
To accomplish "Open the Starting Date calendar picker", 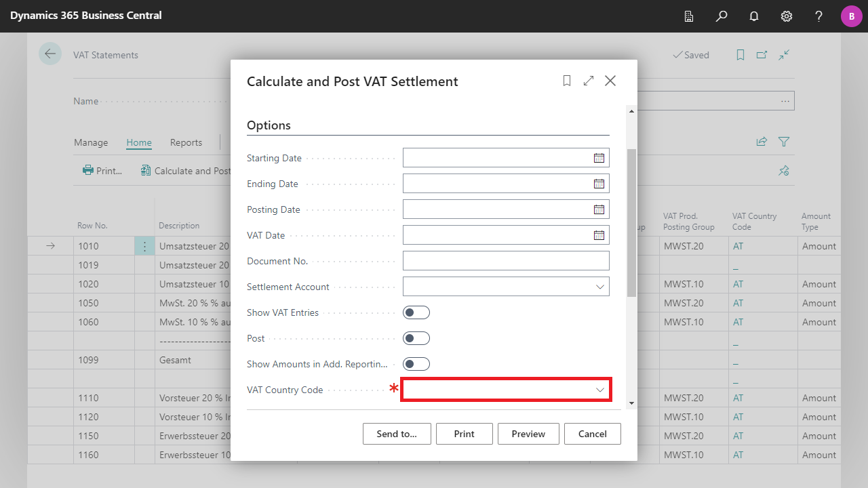I will pyautogui.click(x=599, y=158).
